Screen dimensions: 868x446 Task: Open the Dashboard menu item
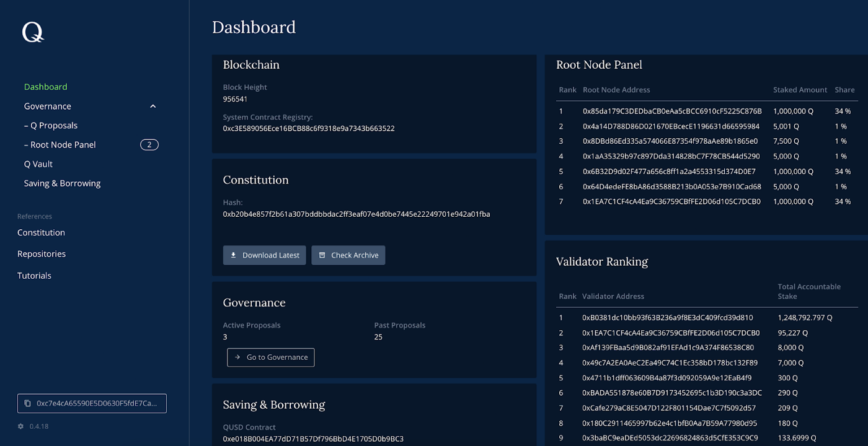click(45, 87)
